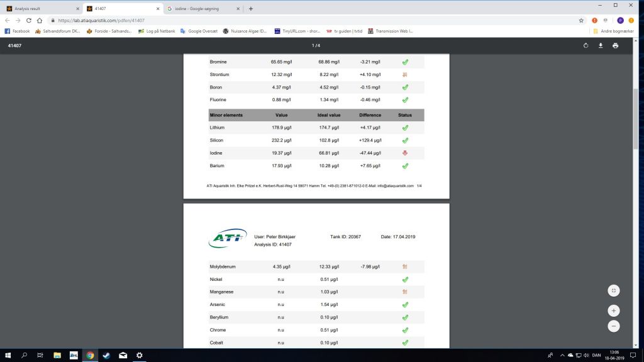Switch to the iodine Google search tab
The width and height of the screenshot is (644, 362).
[201, 9]
